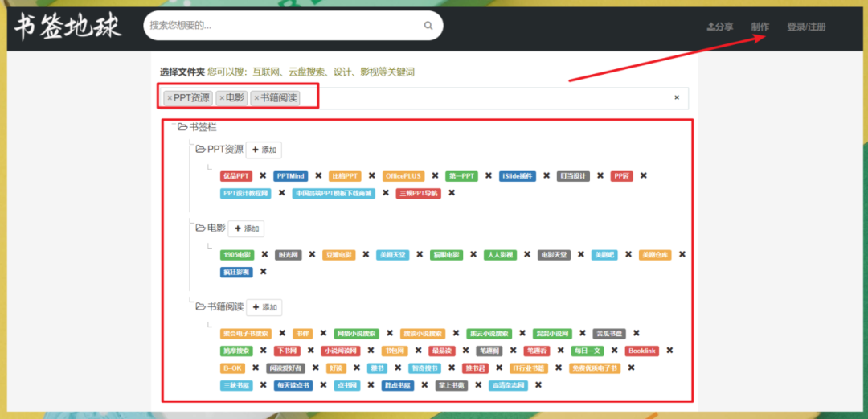868x419 pixels.
Task: Open the 比格PPT bookmark link
Action: [x=345, y=176]
